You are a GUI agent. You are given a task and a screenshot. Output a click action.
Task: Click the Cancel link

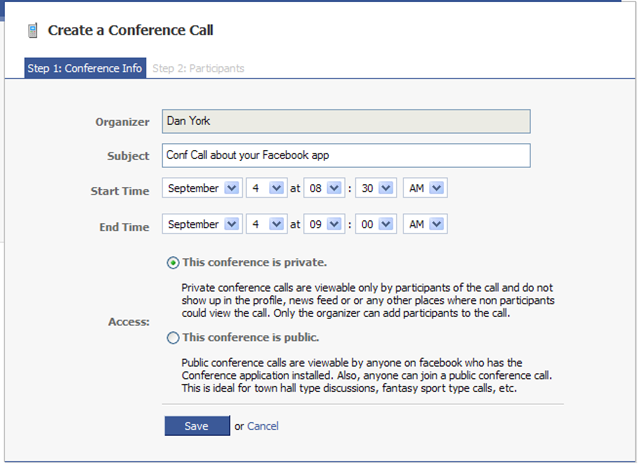[x=263, y=426]
